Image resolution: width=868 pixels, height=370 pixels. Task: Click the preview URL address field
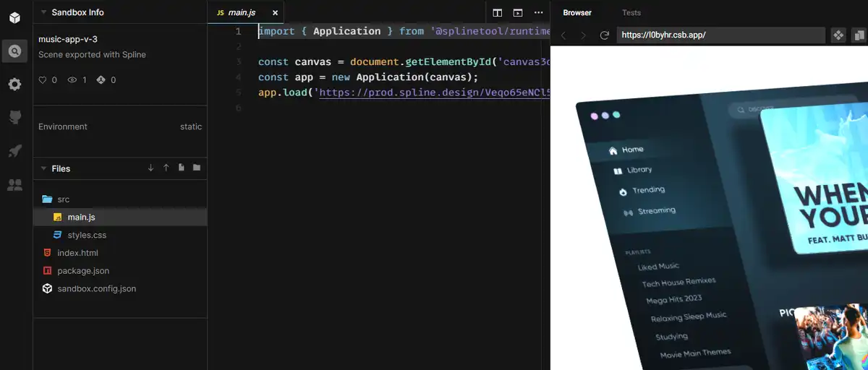[x=721, y=35]
